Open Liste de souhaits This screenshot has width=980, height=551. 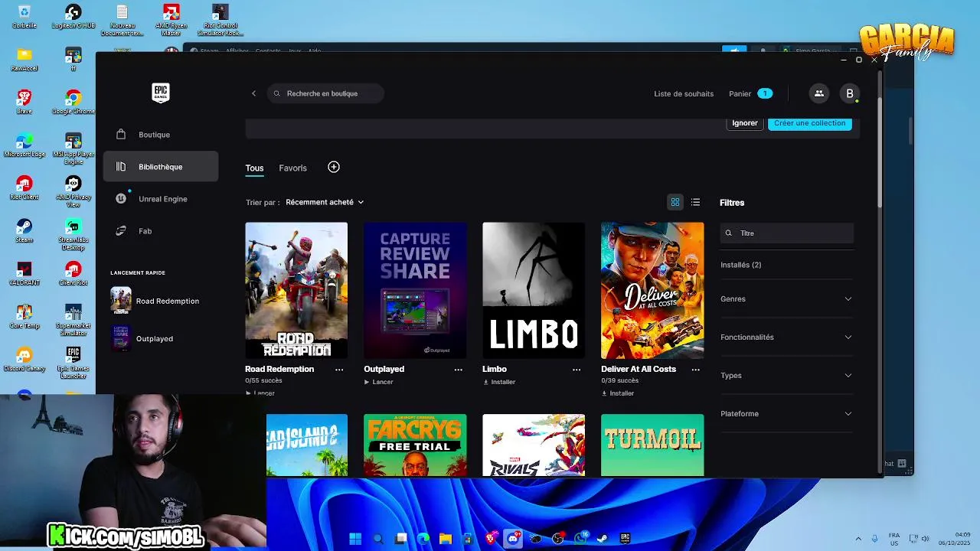click(684, 93)
